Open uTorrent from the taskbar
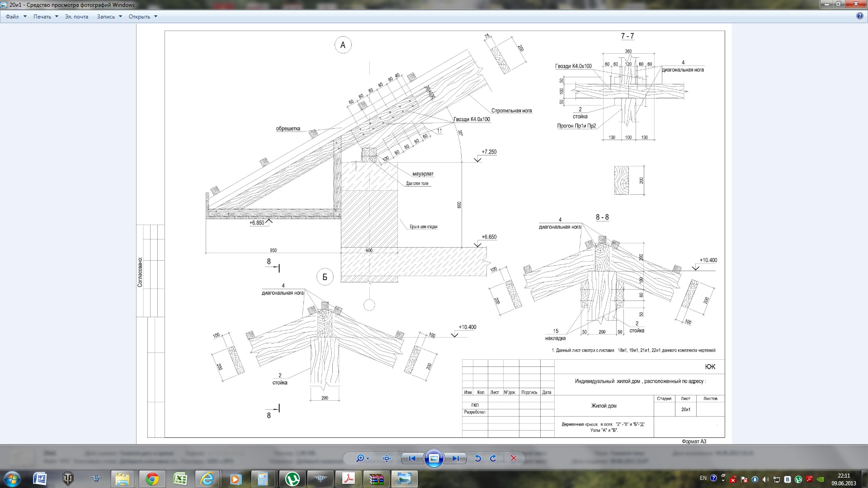The height and width of the screenshot is (488, 868). click(292, 479)
